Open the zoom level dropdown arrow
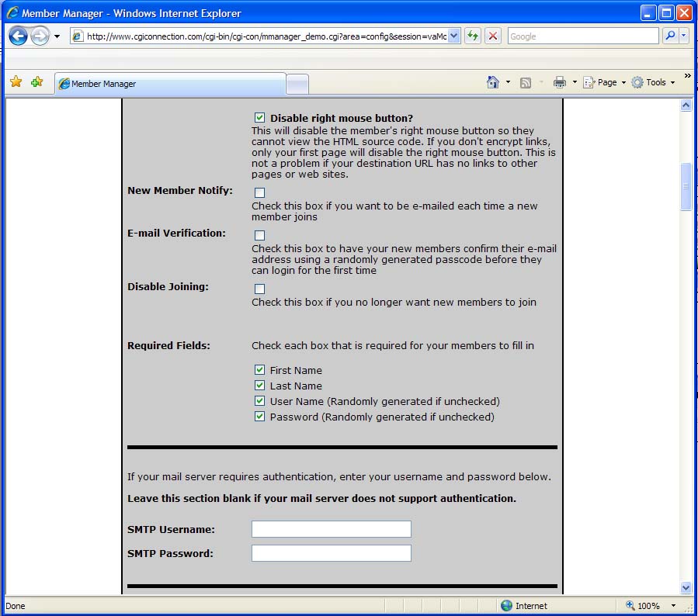 (673, 605)
